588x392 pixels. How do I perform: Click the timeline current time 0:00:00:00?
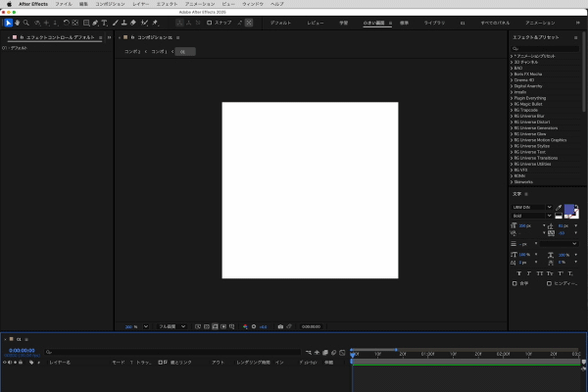(22, 351)
